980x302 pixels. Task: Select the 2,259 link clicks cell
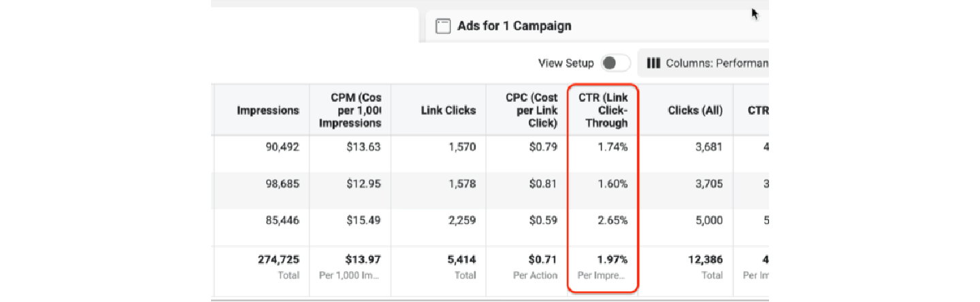tap(461, 220)
